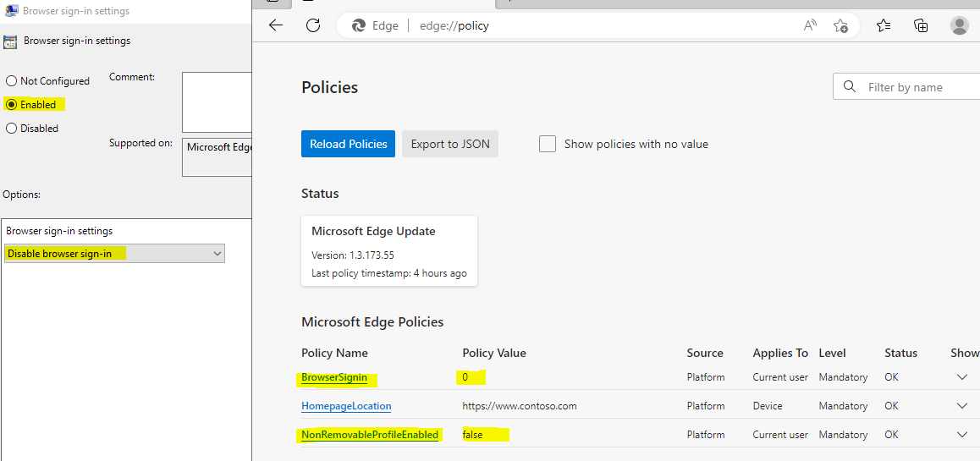
Task: Click the Reload Policies button
Action: pos(348,145)
